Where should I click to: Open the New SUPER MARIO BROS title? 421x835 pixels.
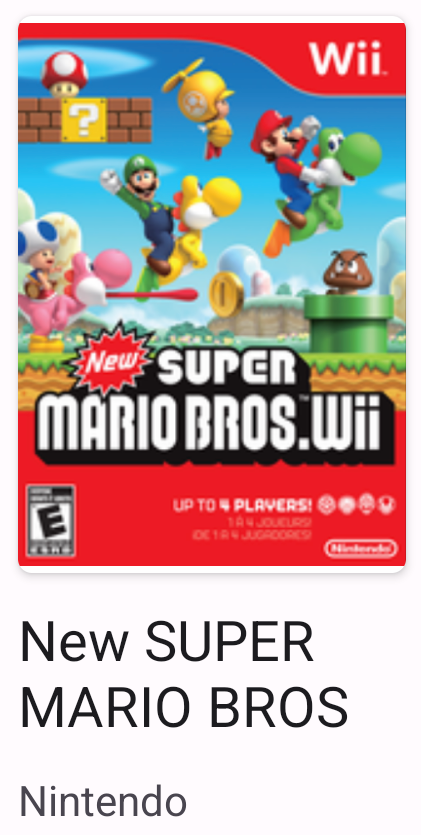pos(184,674)
